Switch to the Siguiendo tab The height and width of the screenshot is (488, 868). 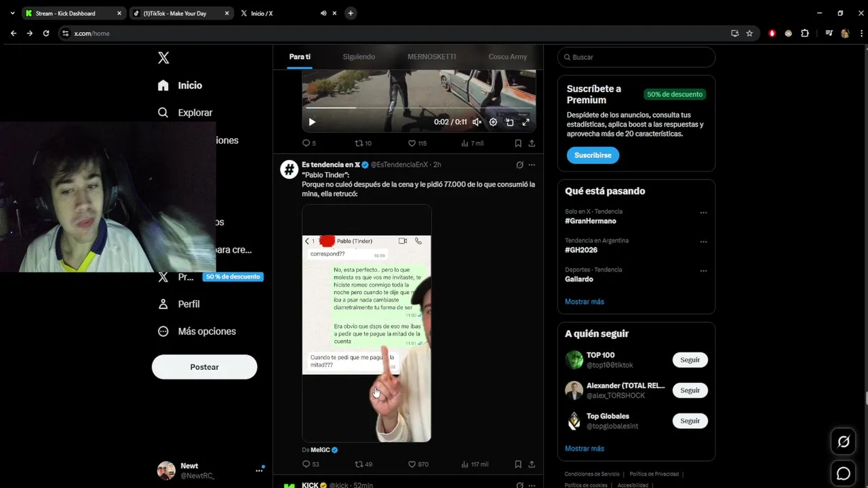(x=359, y=57)
